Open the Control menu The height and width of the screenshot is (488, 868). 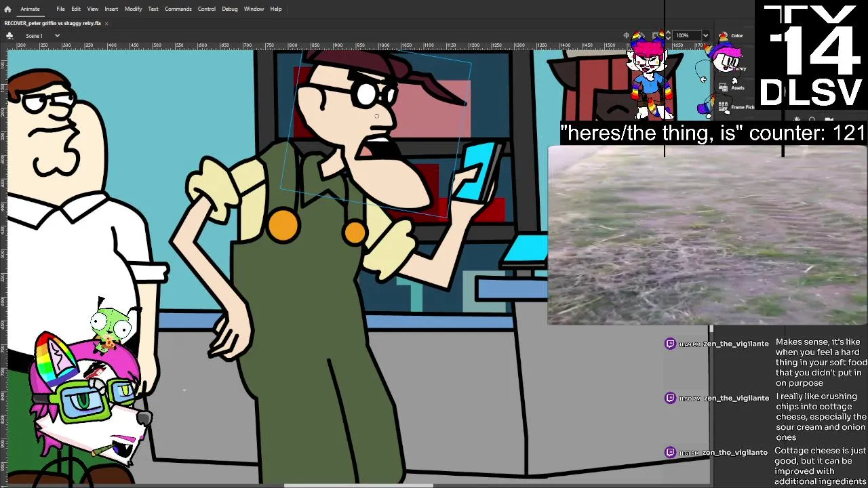[x=207, y=9]
